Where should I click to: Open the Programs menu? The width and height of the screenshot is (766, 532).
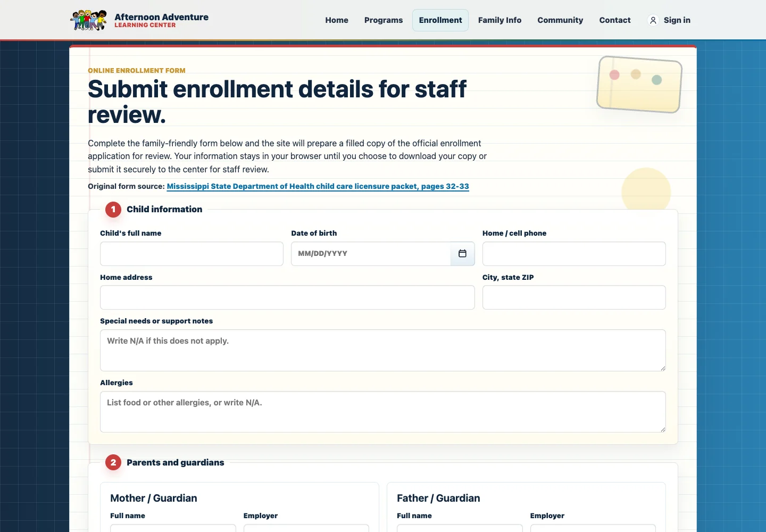[384, 20]
